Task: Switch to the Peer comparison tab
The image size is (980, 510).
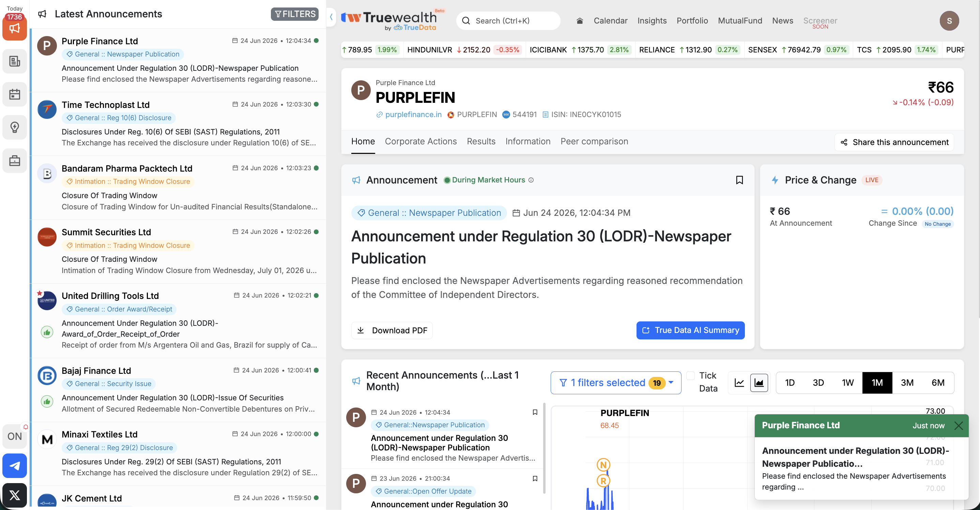Action: (594, 141)
